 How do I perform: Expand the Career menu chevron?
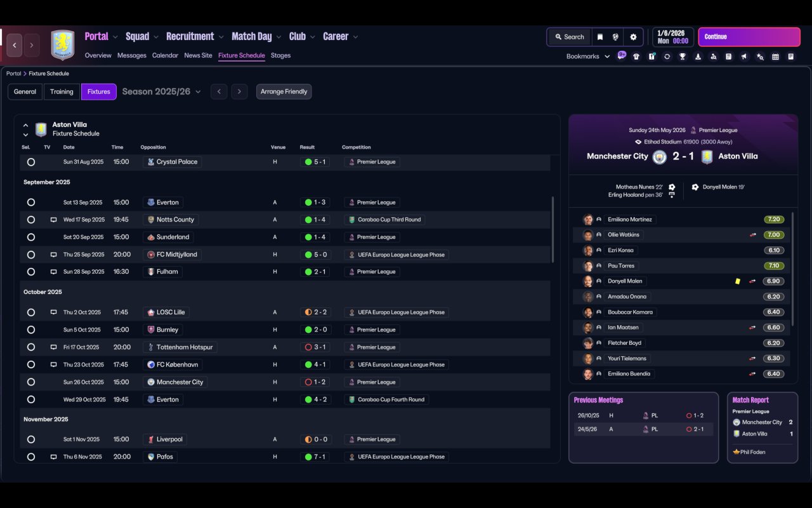coord(355,37)
